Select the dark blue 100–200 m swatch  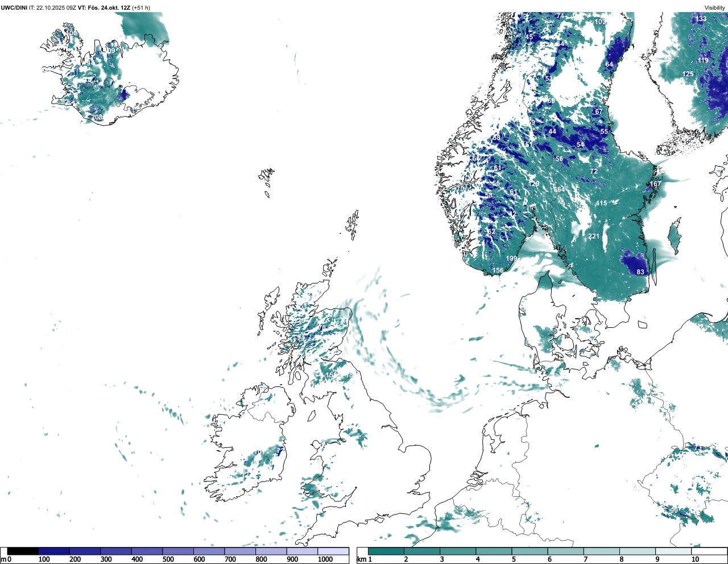(x=54, y=551)
